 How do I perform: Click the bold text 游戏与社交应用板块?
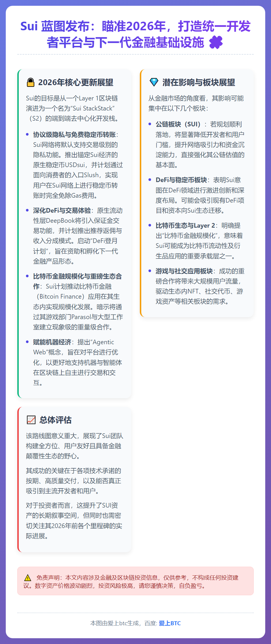184,271
